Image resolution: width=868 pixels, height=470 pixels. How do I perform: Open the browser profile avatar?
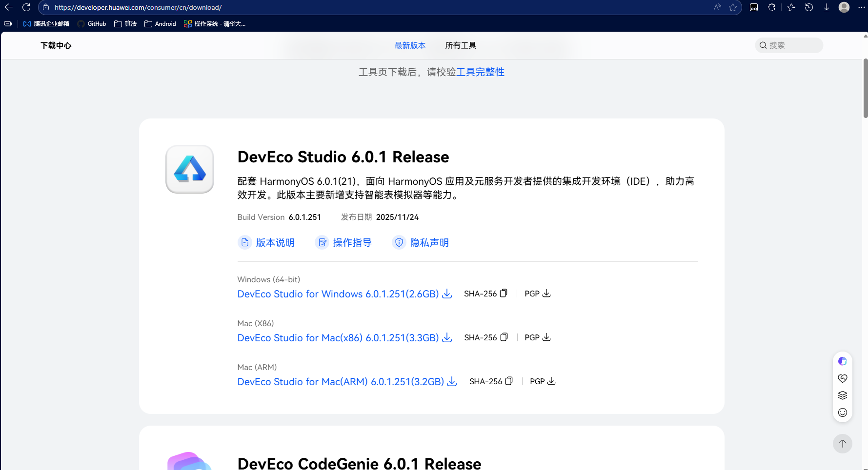pyautogui.click(x=844, y=7)
